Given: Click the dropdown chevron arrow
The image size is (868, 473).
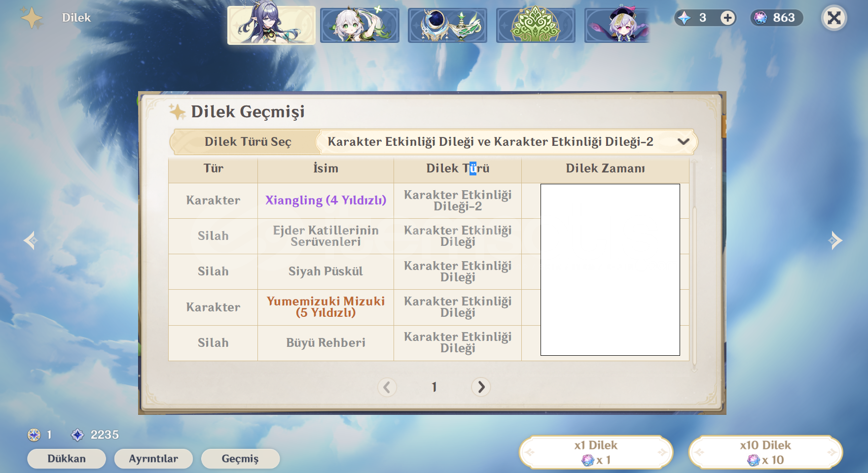Looking at the screenshot, I should click(683, 142).
